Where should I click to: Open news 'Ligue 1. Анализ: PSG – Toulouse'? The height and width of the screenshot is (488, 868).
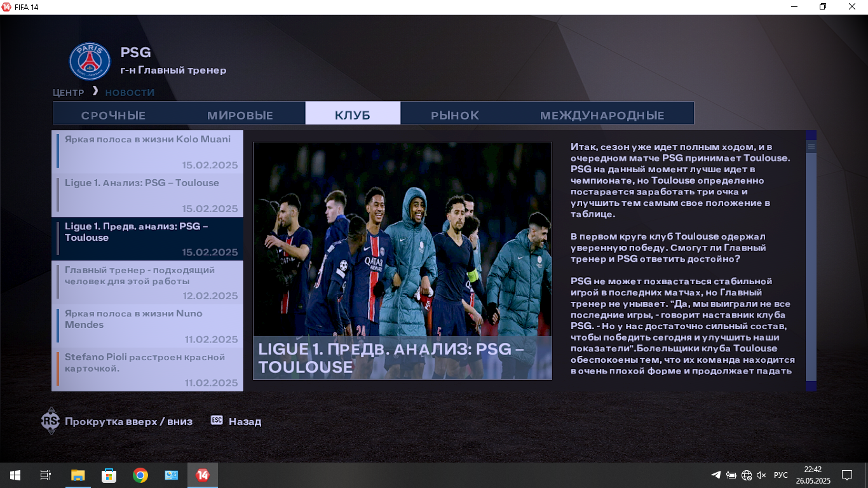click(x=147, y=196)
